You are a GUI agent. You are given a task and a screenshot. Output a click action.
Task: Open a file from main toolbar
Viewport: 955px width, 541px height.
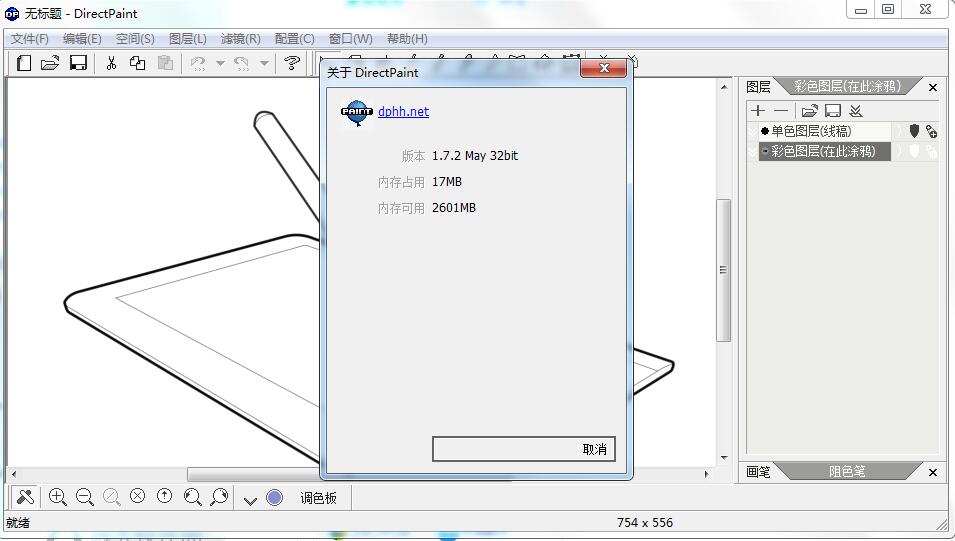(x=50, y=63)
